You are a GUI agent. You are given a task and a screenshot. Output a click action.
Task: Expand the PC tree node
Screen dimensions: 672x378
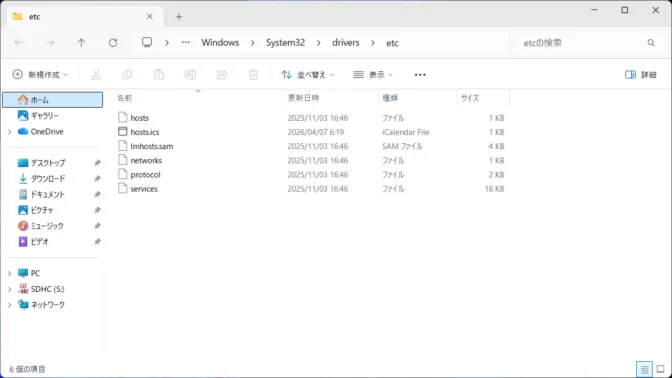click(x=9, y=273)
